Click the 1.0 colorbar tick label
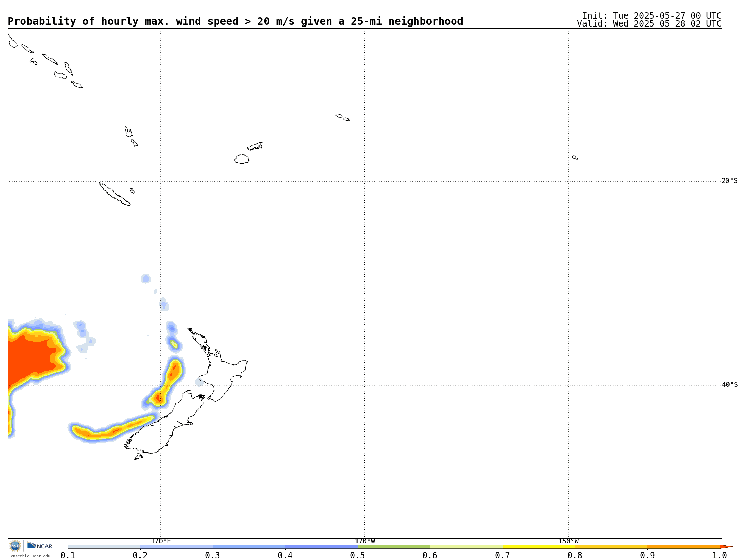 (720, 556)
